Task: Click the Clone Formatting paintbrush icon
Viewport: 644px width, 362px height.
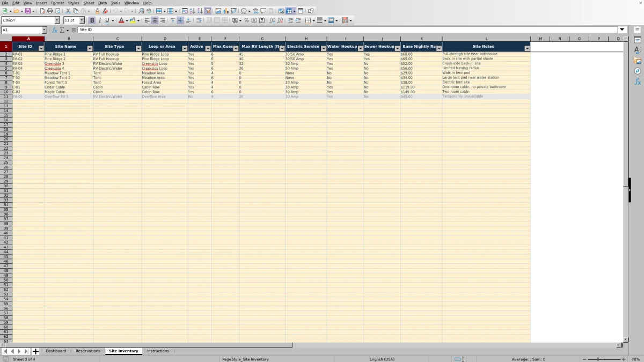Action: click(x=98, y=11)
